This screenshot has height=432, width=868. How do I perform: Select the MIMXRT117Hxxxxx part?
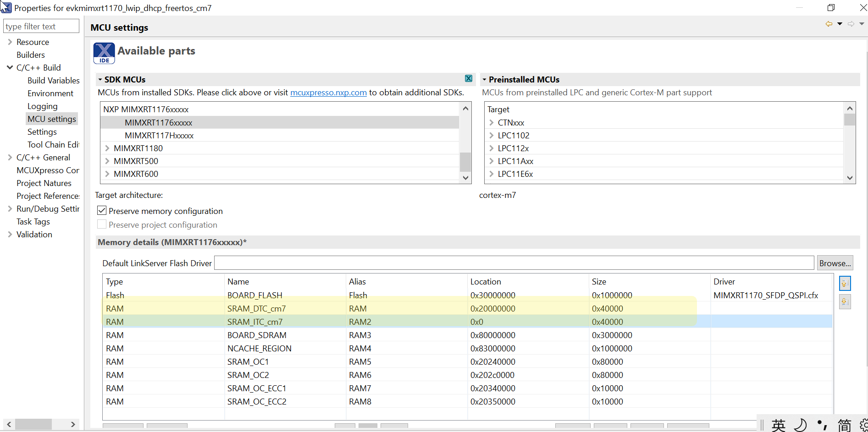[x=159, y=135]
